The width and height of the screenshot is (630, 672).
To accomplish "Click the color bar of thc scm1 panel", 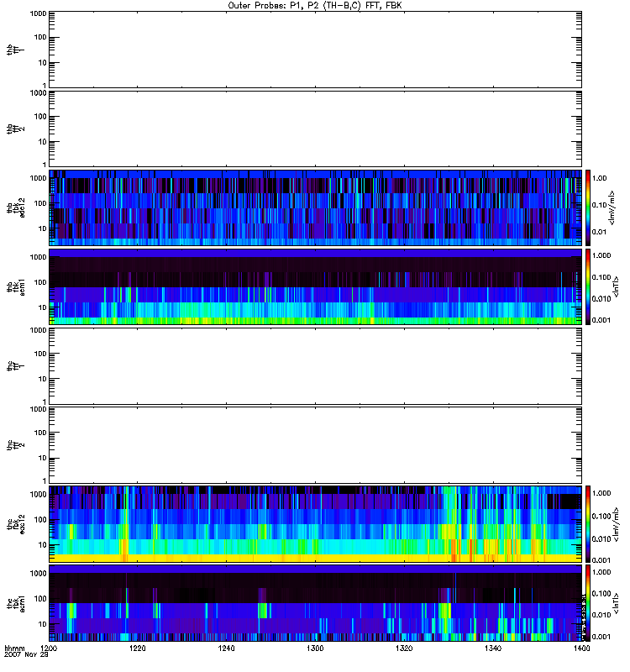I will (x=589, y=602).
